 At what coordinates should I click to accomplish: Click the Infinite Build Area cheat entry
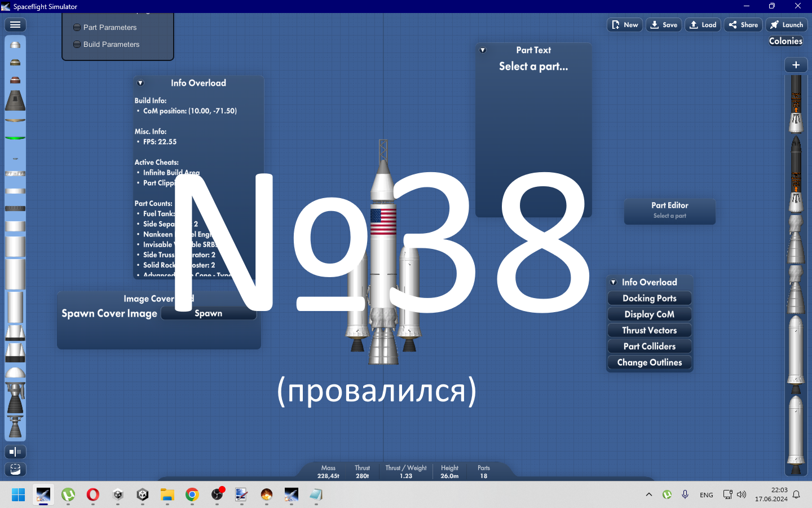pos(171,173)
